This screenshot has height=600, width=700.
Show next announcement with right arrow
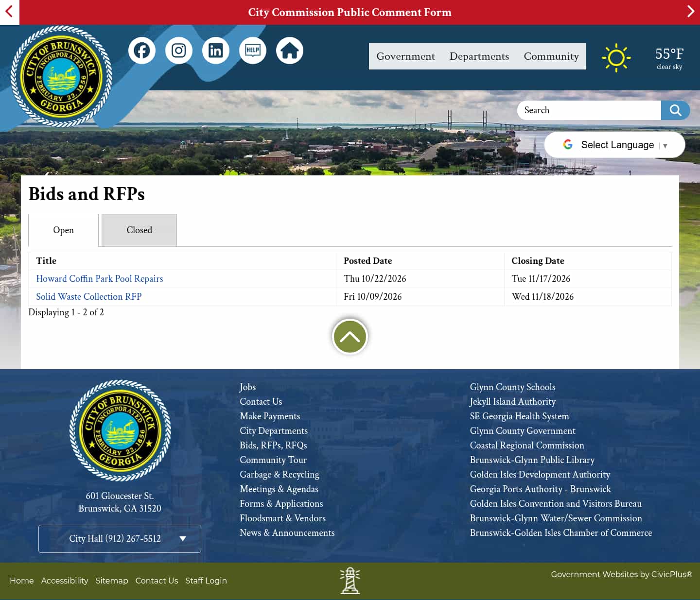point(690,12)
